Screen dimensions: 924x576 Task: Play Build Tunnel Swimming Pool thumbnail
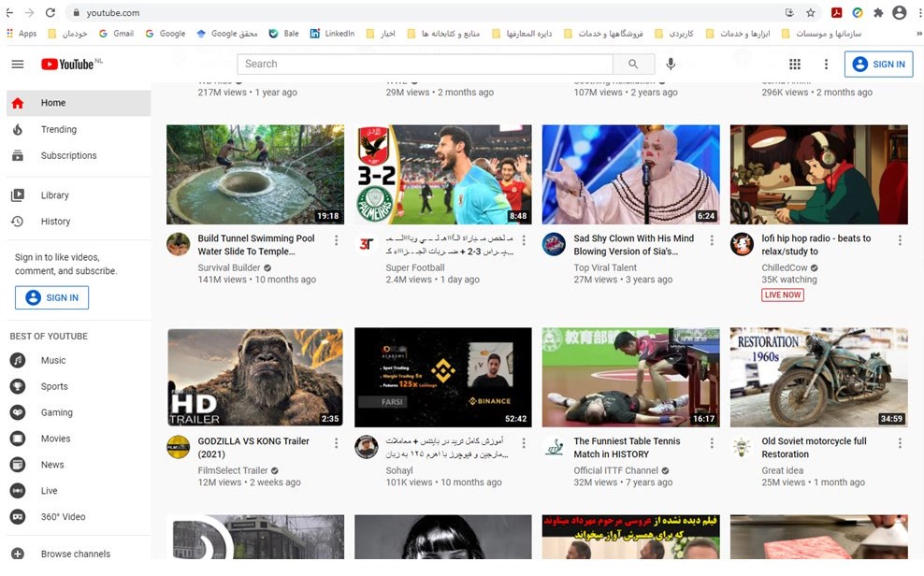[255, 174]
